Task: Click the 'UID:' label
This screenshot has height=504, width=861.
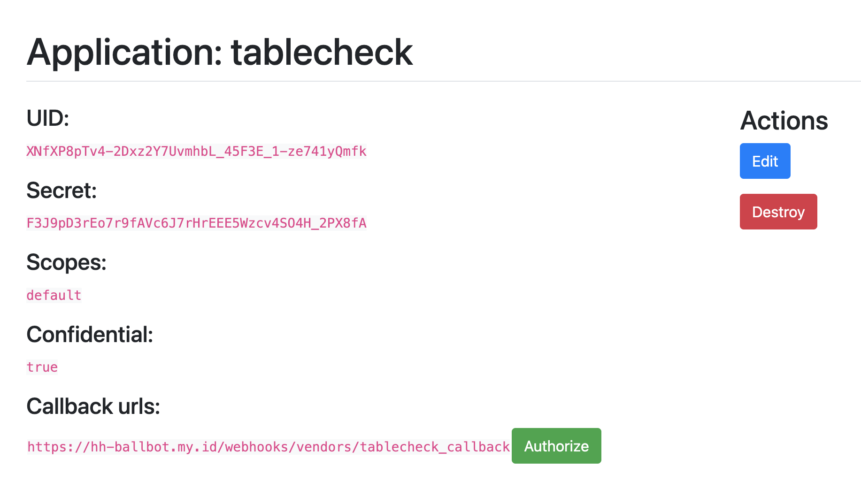Action: coord(48,118)
